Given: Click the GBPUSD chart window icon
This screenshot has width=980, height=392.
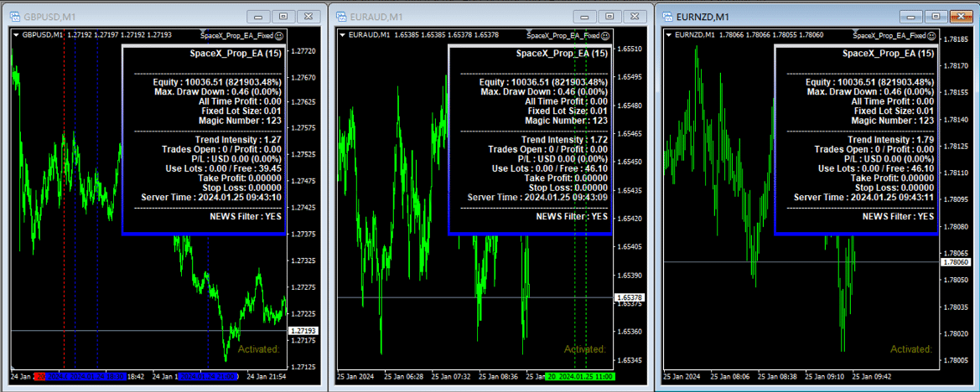Looking at the screenshot, I should 13,16.
